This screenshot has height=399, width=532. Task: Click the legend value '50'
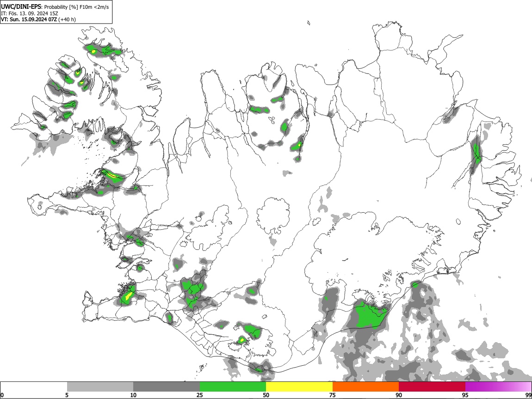[266, 395]
